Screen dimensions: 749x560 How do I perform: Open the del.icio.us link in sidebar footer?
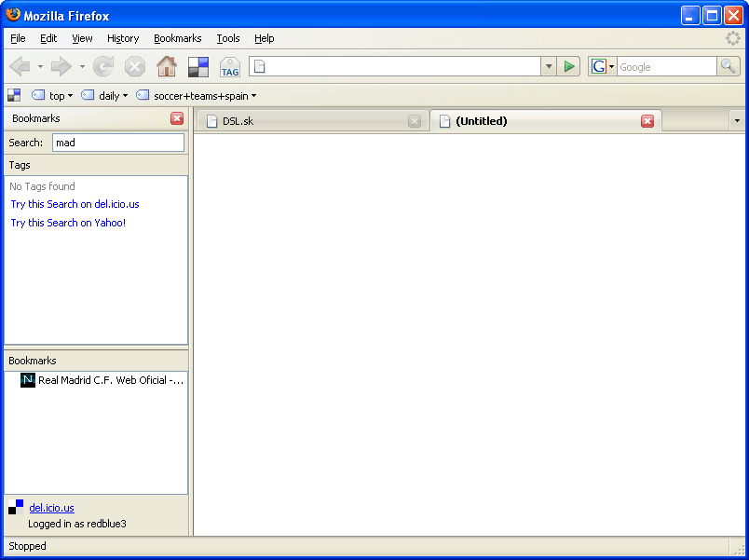tap(51, 508)
